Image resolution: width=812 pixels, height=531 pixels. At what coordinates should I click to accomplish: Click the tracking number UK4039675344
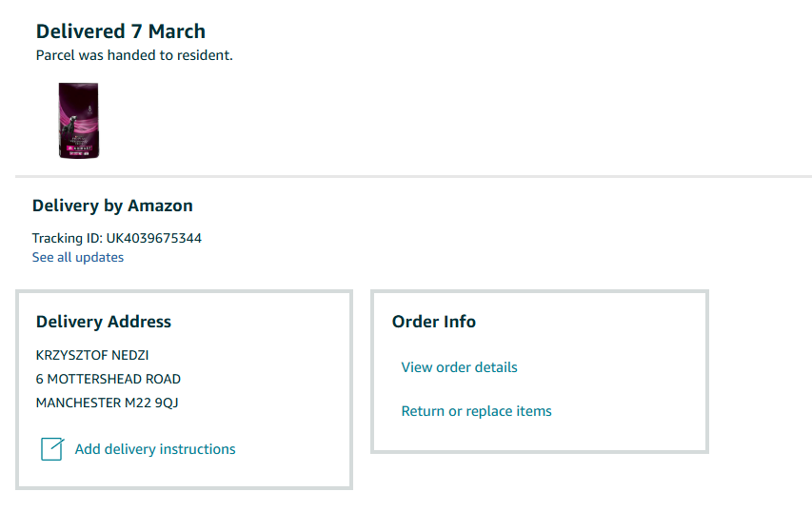(x=154, y=238)
